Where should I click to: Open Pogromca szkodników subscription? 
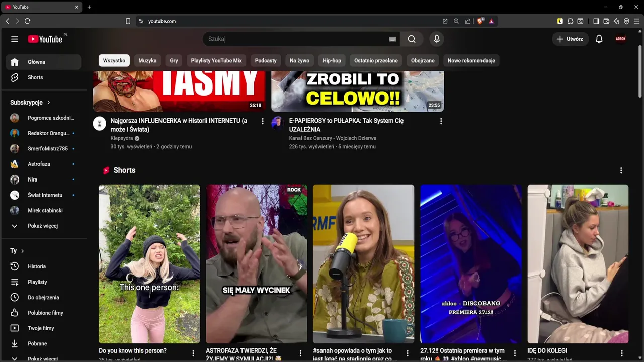click(43, 118)
